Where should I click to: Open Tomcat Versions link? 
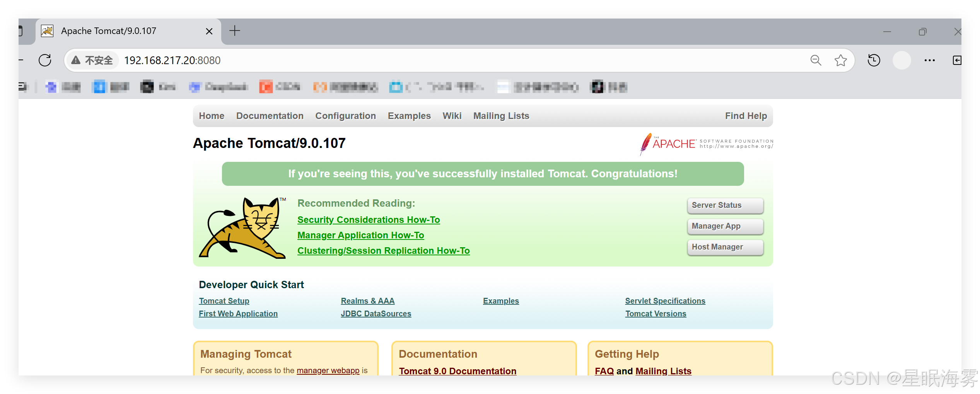[656, 314]
